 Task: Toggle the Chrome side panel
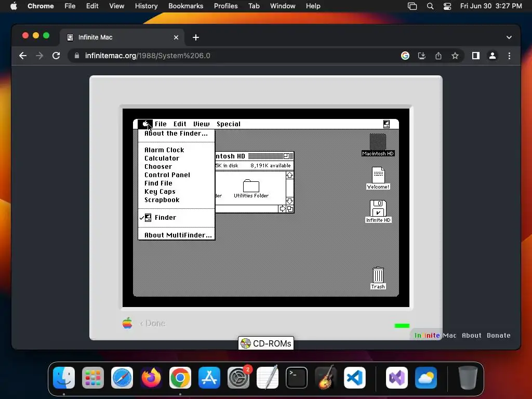click(476, 56)
